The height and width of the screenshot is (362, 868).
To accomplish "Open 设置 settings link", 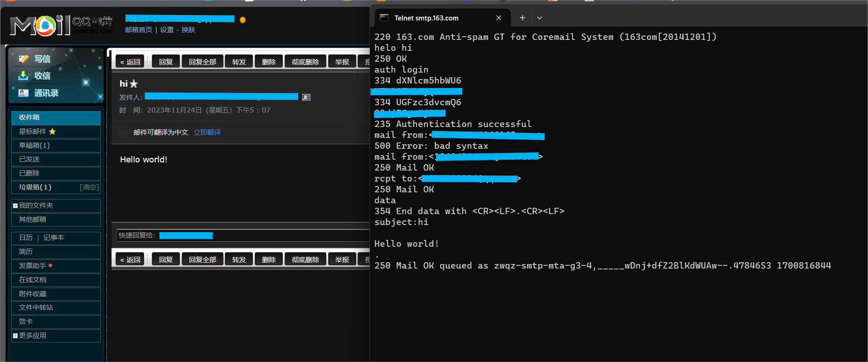I will (x=167, y=30).
